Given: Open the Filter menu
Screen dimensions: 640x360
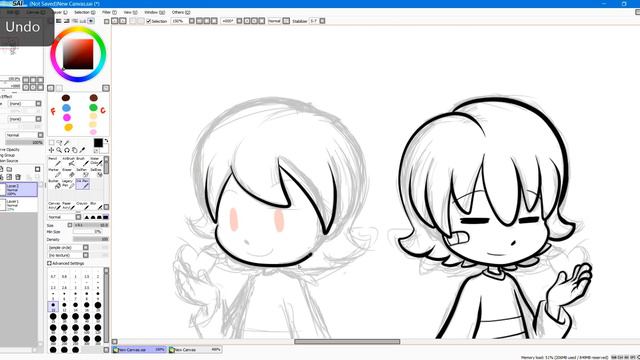Looking at the screenshot, I should (109, 12).
